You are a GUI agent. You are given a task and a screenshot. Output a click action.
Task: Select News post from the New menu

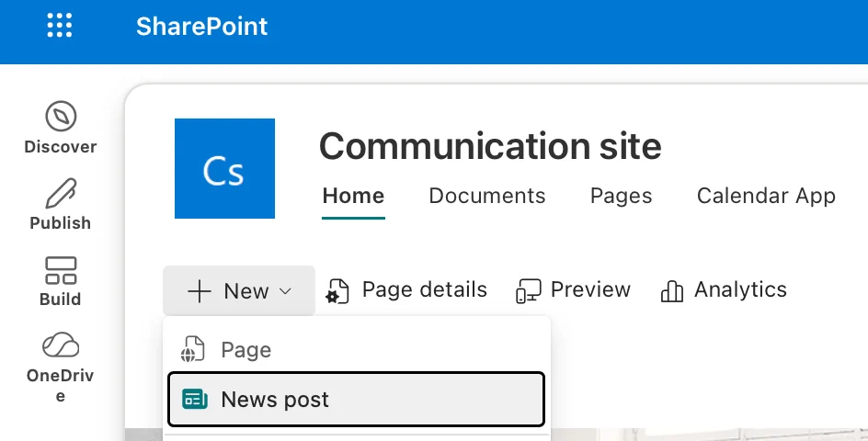(x=357, y=400)
